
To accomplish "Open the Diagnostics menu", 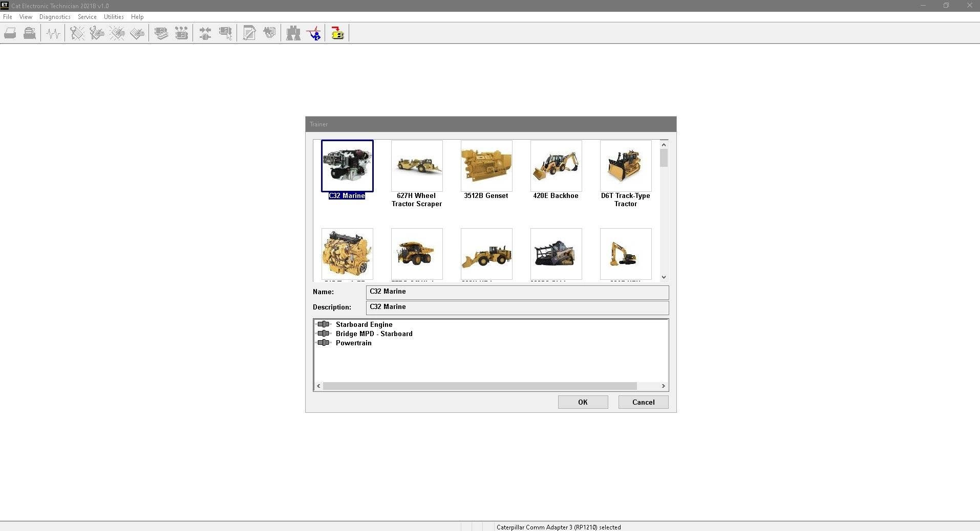I will [x=55, y=17].
